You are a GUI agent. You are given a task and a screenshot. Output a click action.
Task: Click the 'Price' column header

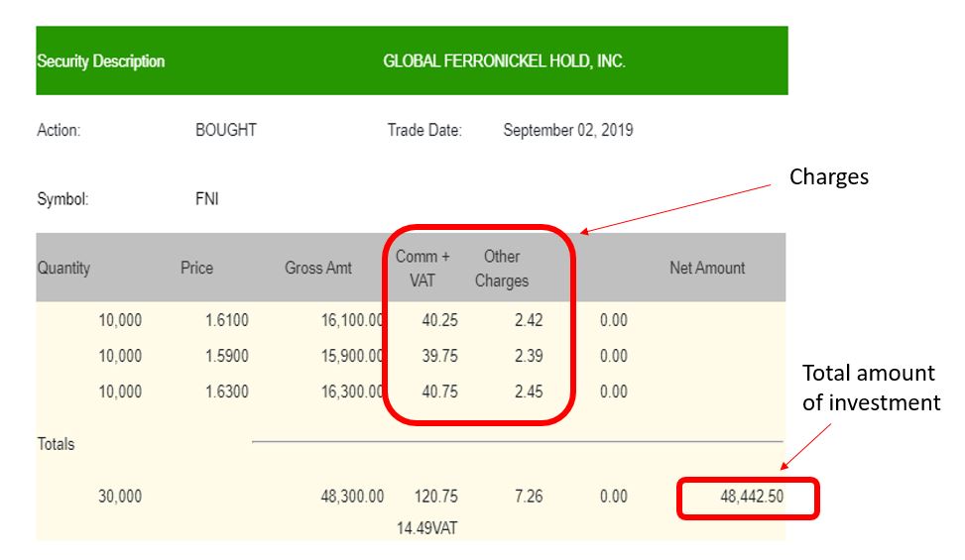pos(197,268)
